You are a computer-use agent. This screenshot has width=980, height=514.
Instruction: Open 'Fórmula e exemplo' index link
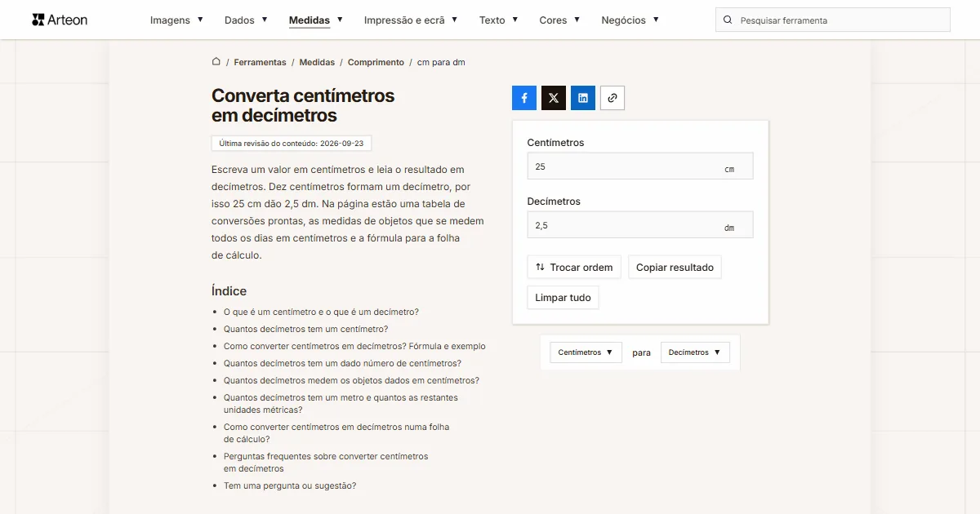354,346
